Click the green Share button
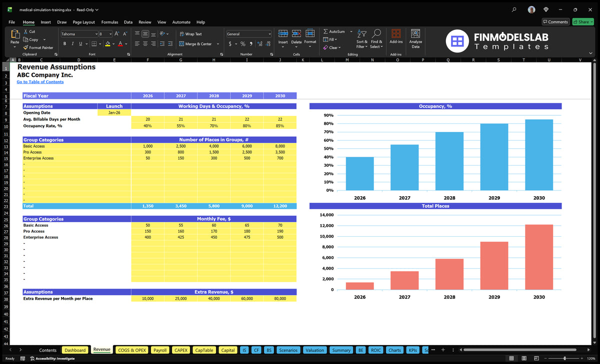600x364 pixels. (582, 22)
